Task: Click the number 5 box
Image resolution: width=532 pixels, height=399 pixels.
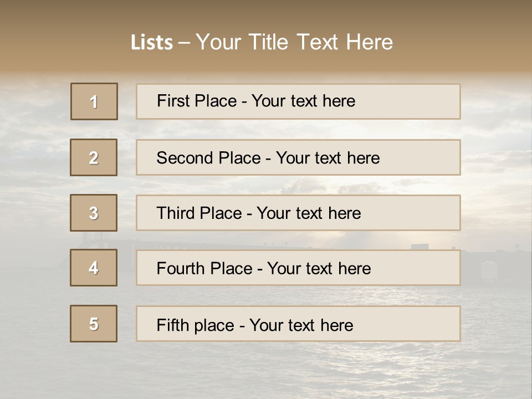Action: pyautogui.click(x=94, y=324)
